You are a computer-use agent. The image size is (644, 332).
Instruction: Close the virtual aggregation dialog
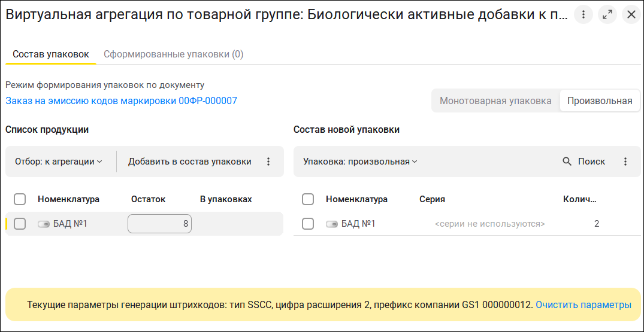631,15
